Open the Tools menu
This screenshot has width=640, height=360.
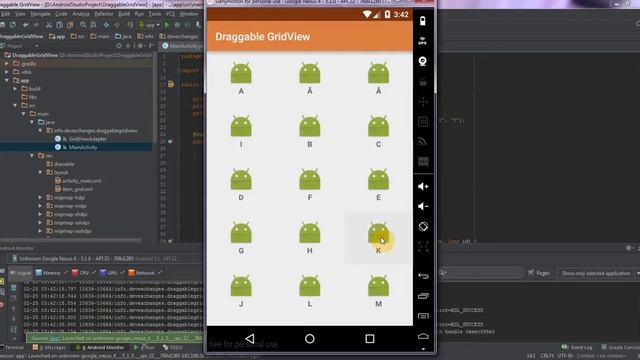155,14
